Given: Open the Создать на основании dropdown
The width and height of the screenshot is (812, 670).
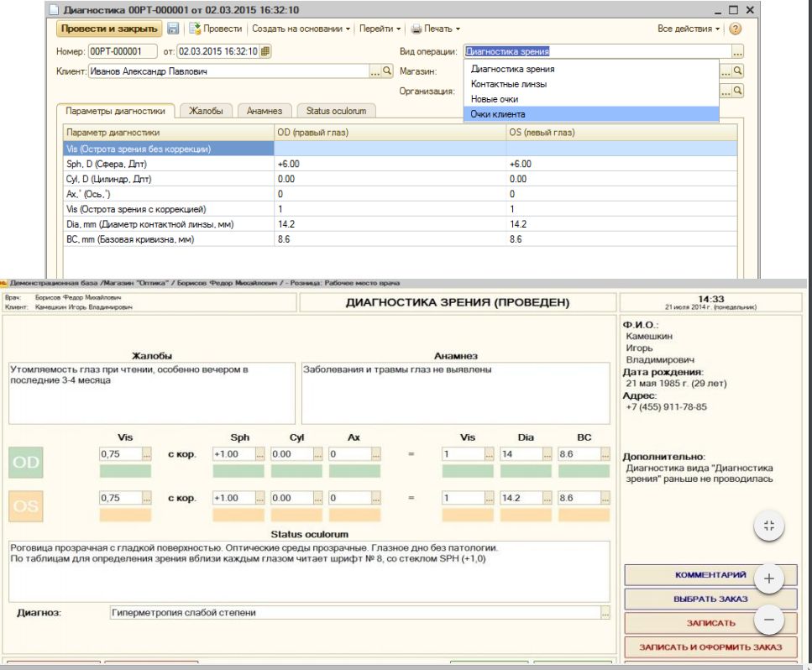Looking at the screenshot, I should point(301,29).
